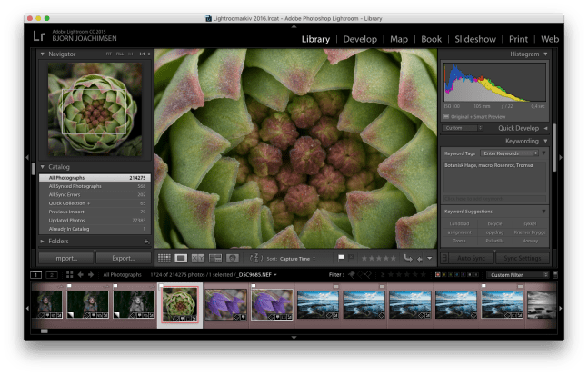Open Compare view (XY icon)

pyautogui.click(x=197, y=258)
